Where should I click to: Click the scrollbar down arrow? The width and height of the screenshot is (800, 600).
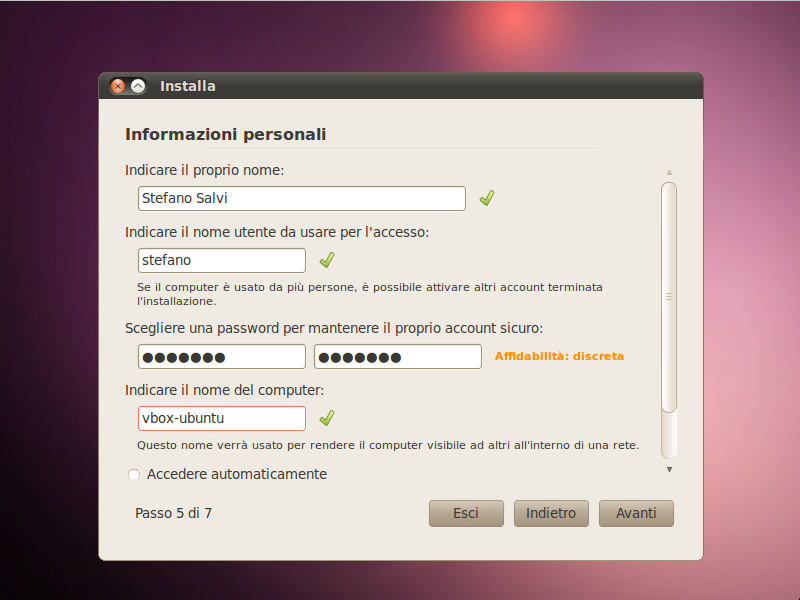669,469
